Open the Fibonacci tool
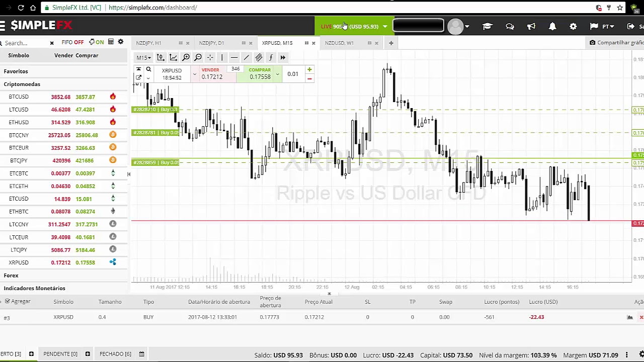The image size is (644, 362). tap(271, 57)
